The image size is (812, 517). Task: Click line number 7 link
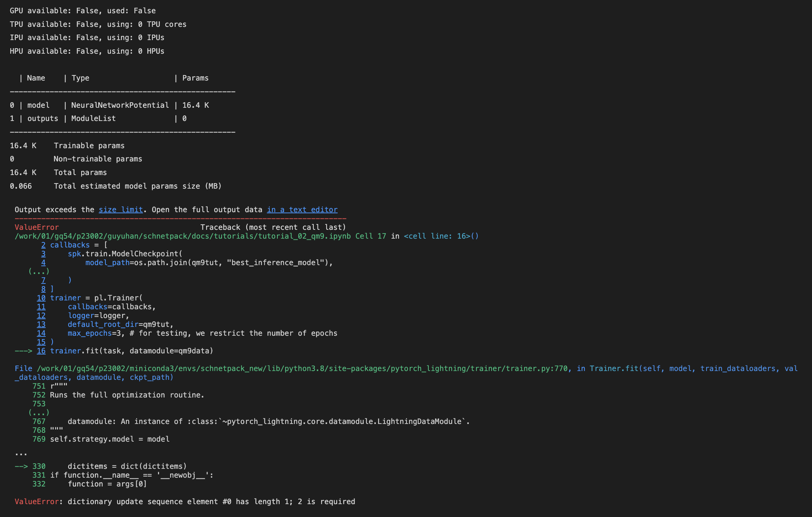click(43, 280)
